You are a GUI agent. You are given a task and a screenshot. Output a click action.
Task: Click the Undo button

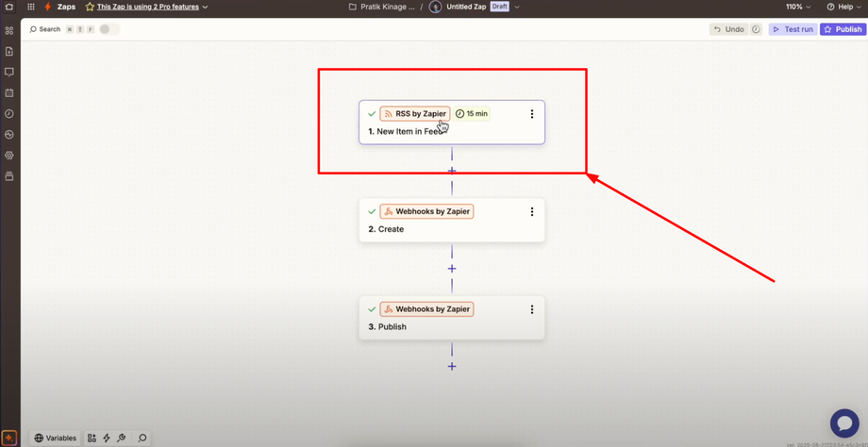728,29
